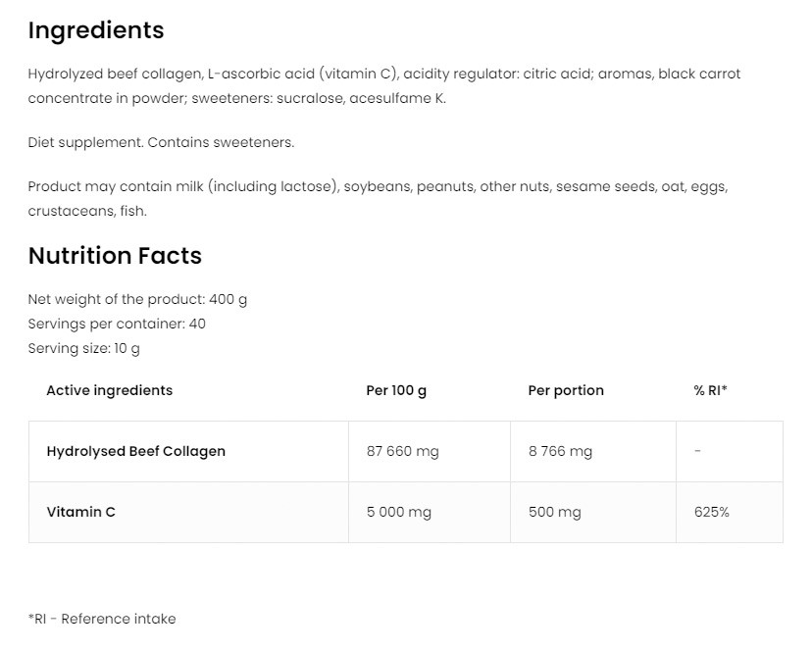Select the ingredients list paragraph
This screenshot has height=651, width=812.
coord(383,86)
